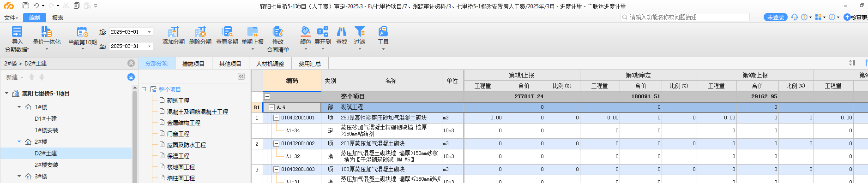Switch to the 报表 ribbon tab
Screen dimensions: 868x183
point(58,18)
